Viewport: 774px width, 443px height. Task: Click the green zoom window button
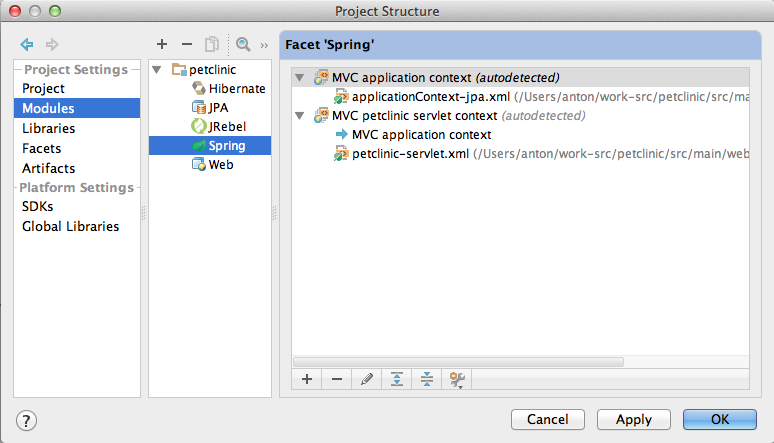coord(55,11)
